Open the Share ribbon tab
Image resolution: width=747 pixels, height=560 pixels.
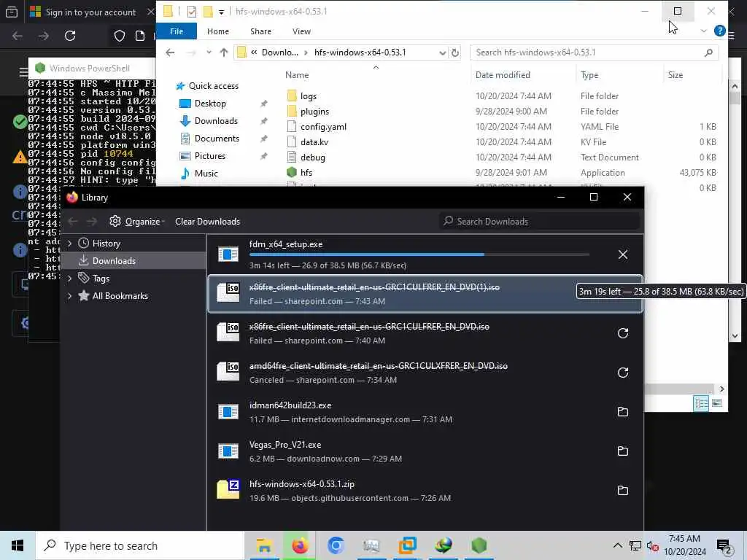click(x=260, y=31)
